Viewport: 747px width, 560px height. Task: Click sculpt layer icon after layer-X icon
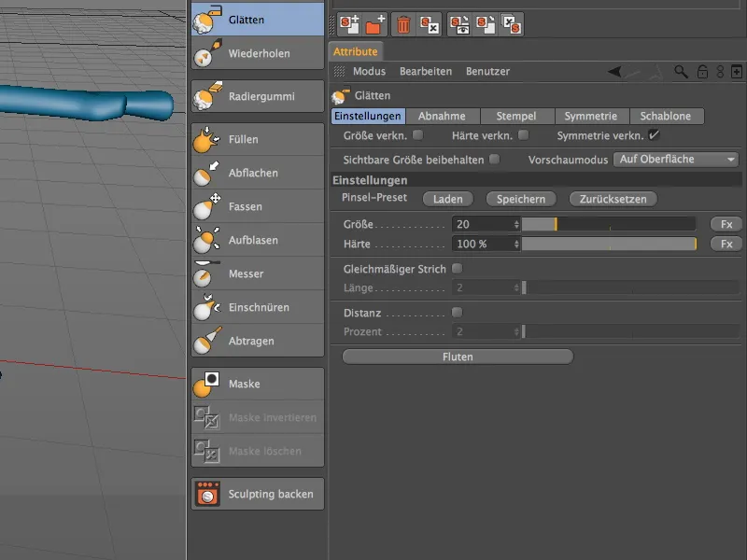(x=459, y=24)
